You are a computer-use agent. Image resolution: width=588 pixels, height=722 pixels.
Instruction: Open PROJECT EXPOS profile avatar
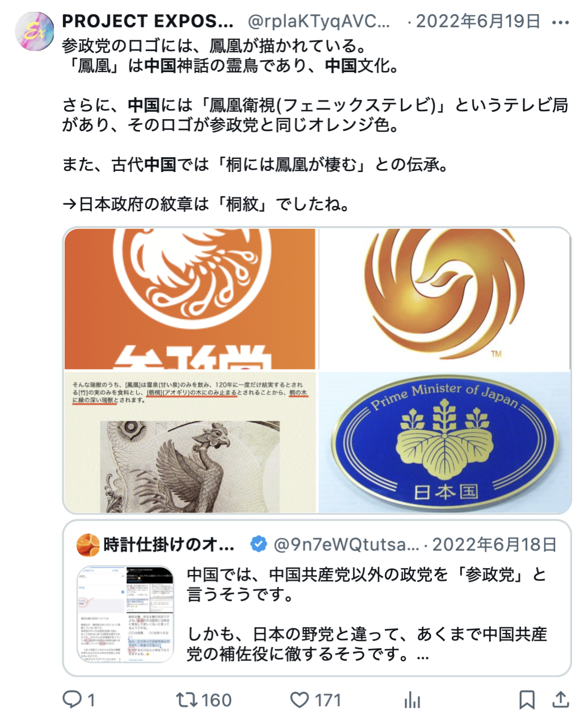(x=35, y=31)
